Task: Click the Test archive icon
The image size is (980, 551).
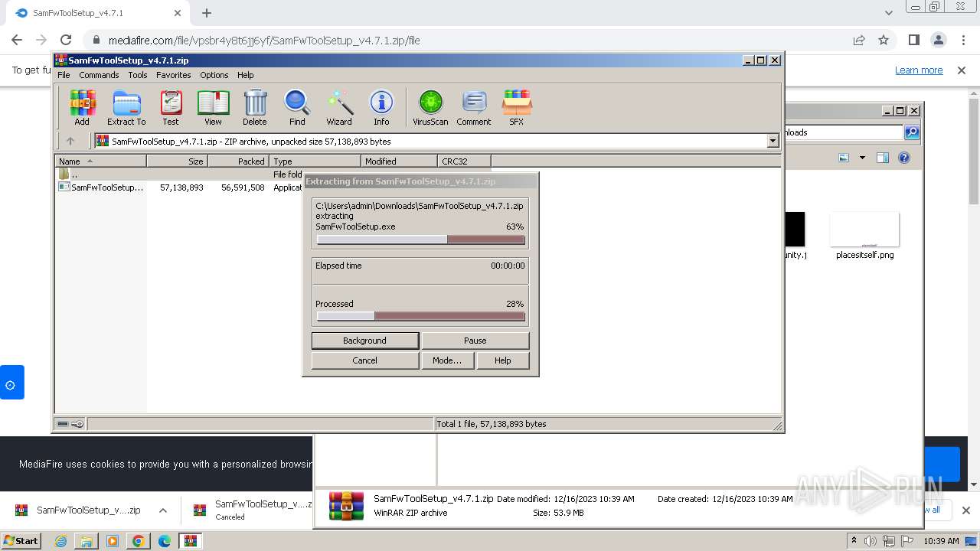Action: click(171, 107)
